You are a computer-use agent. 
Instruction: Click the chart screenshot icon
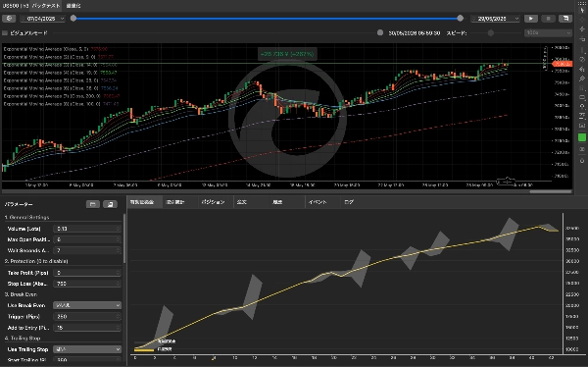click(582, 126)
